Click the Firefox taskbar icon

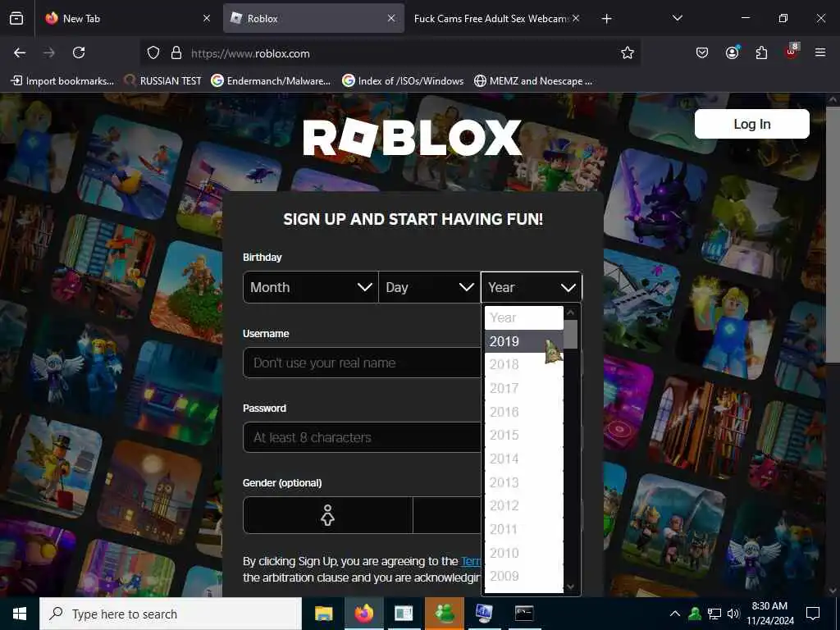(x=363, y=614)
